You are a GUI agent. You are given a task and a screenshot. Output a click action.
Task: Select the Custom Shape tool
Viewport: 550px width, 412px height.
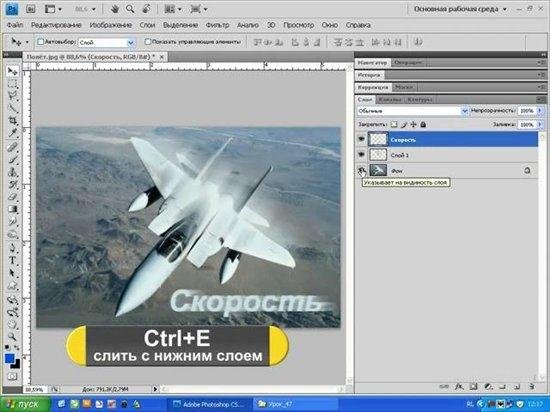point(12,285)
